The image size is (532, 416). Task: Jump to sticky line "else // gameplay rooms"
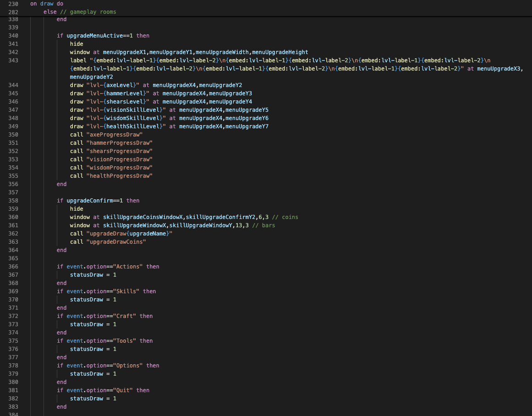(80, 12)
